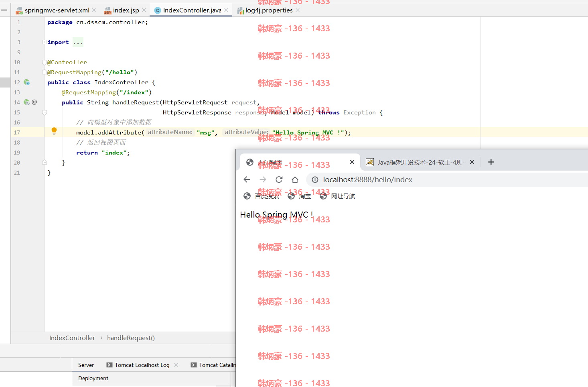Click the Tomcat Localhost Log console icon

click(109, 365)
